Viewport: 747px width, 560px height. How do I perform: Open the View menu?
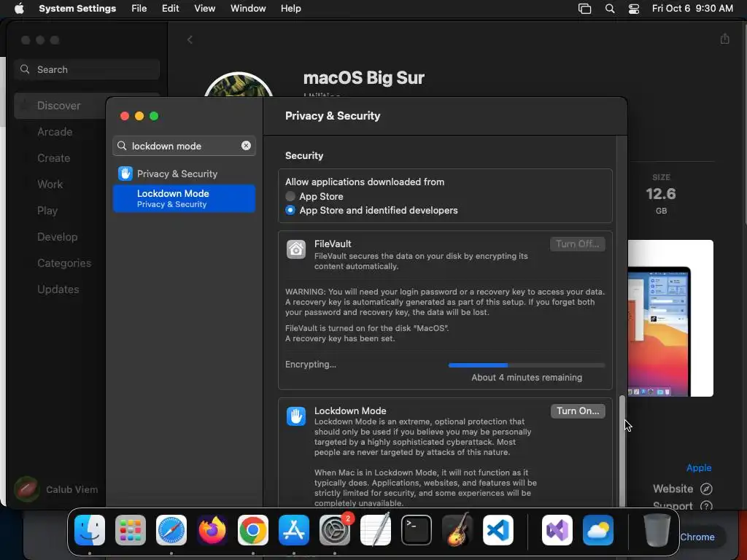(204, 9)
